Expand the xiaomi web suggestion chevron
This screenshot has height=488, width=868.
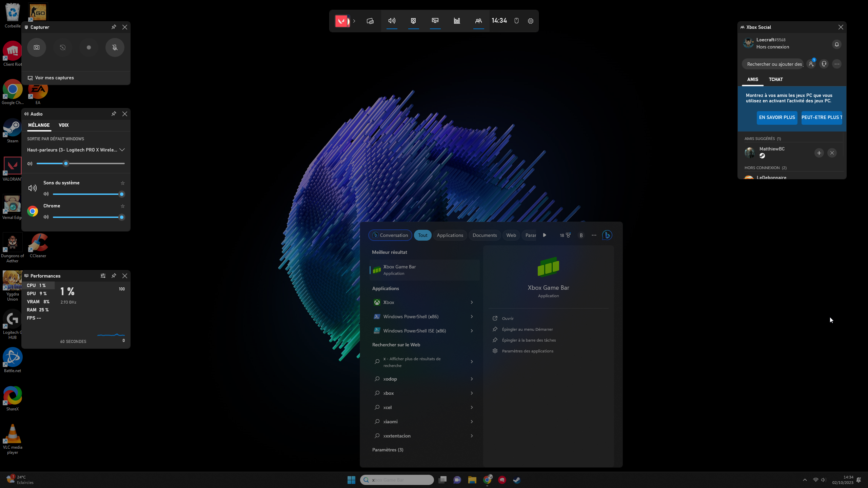tap(472, 422)
